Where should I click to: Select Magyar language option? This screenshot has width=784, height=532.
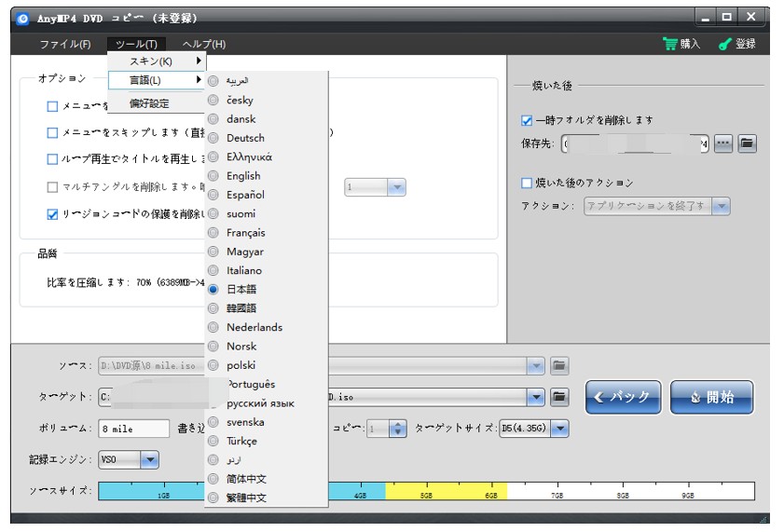coord(266,252)
